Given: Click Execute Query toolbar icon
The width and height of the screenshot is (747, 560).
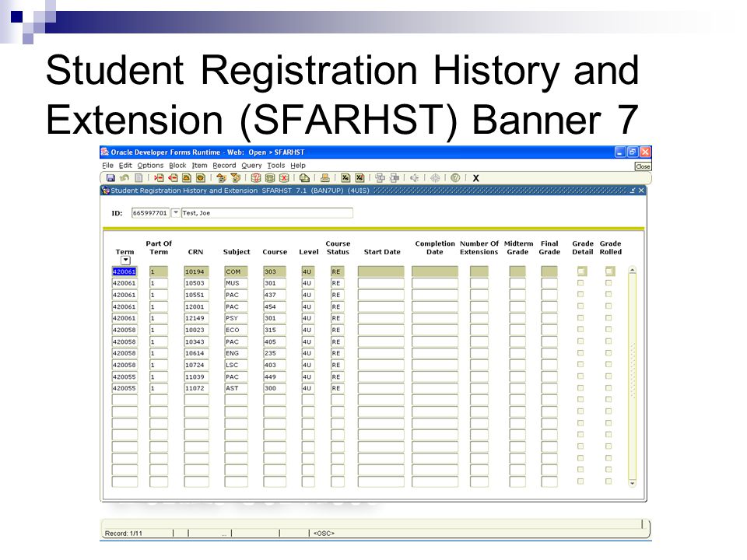Looking at the screenshot, I should tap(270, 178).
